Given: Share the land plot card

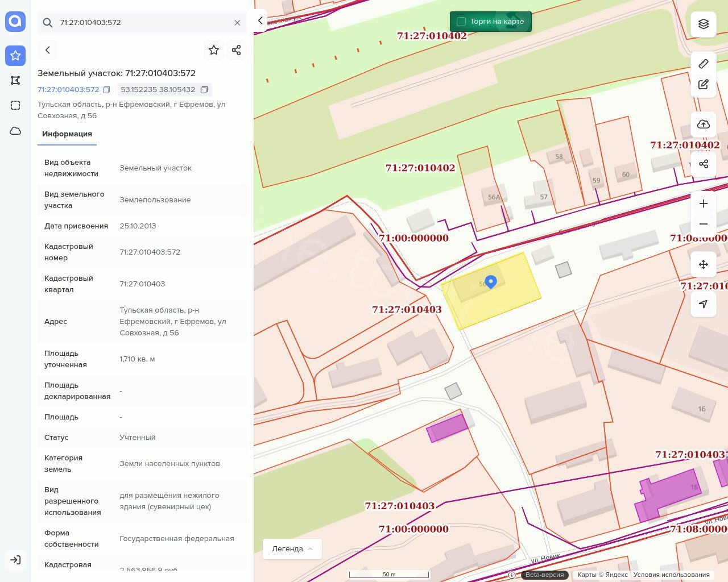Looking at the screenshot, I should (x=237, y=50).
